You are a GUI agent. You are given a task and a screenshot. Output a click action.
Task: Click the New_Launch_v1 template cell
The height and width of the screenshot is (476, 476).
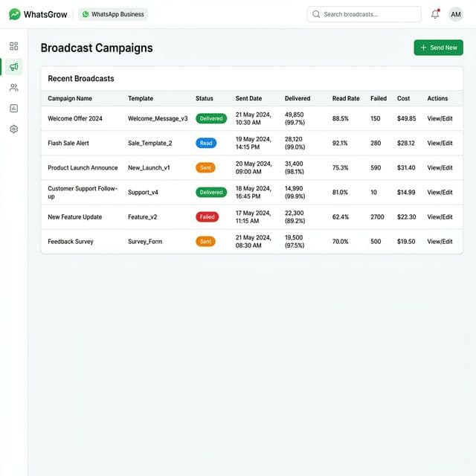tap(149, 168)
